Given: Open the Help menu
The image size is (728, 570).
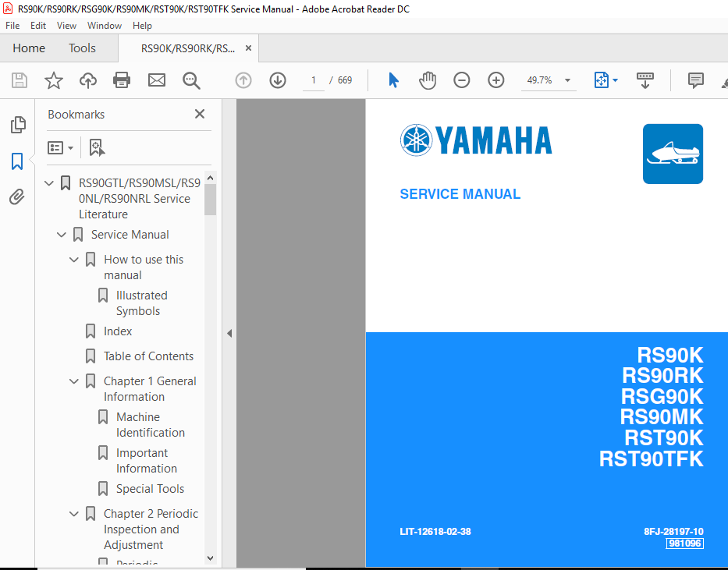Looking at the screenshot, I should coord(142,26).
